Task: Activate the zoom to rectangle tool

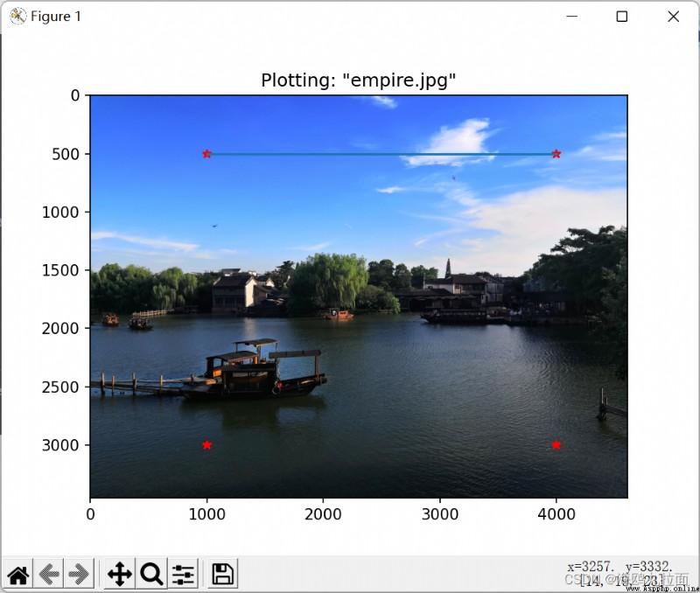Action: (x=151, y=574)
